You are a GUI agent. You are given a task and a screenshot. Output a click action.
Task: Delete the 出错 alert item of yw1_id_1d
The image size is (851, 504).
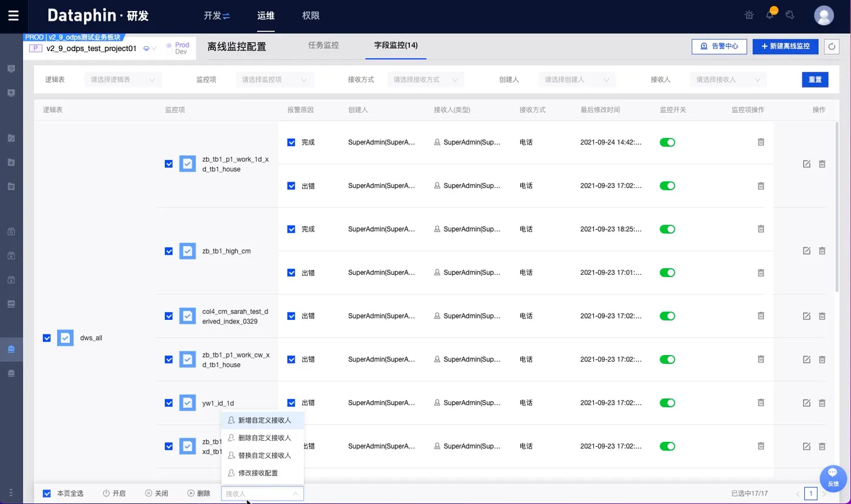click(x=760, y=402)
